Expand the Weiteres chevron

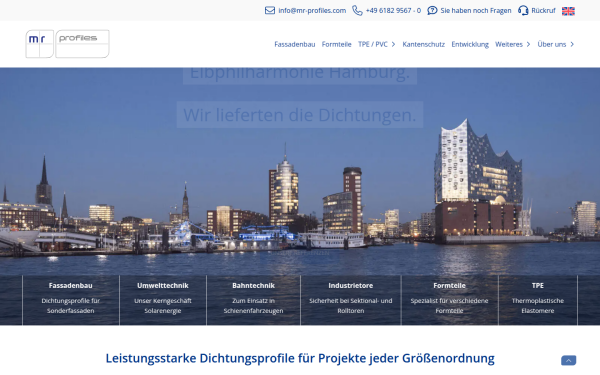pyautogui.click(x=528, y=44)
